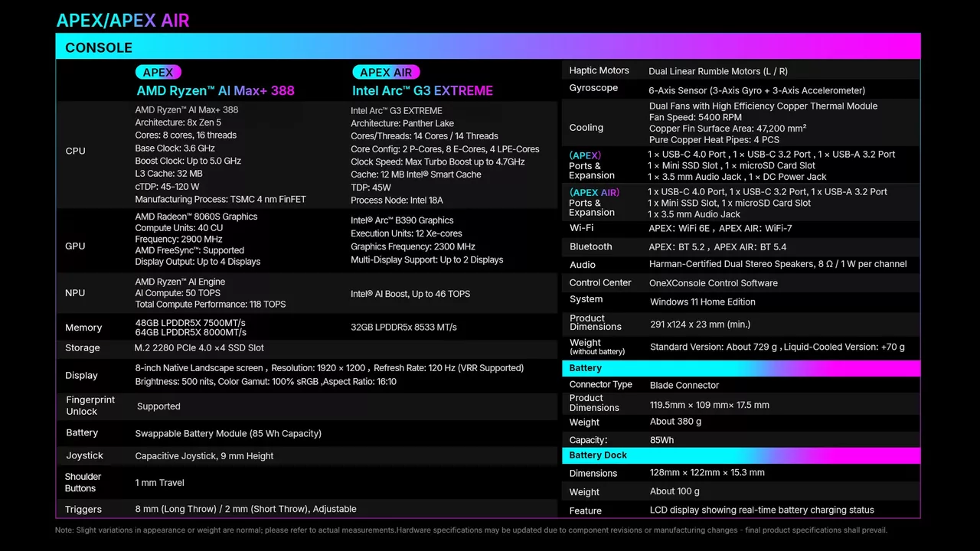The height and width of the screenshot is (551, 980).
Task: Click the 'Standard Version: About 729 g' text
Action: tap(714, 347)
